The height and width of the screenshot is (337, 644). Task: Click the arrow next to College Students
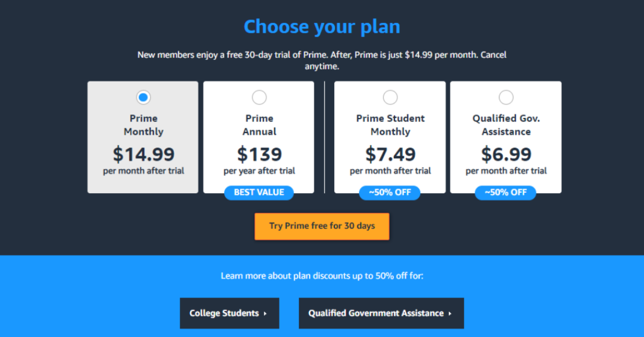coord(265,313)
